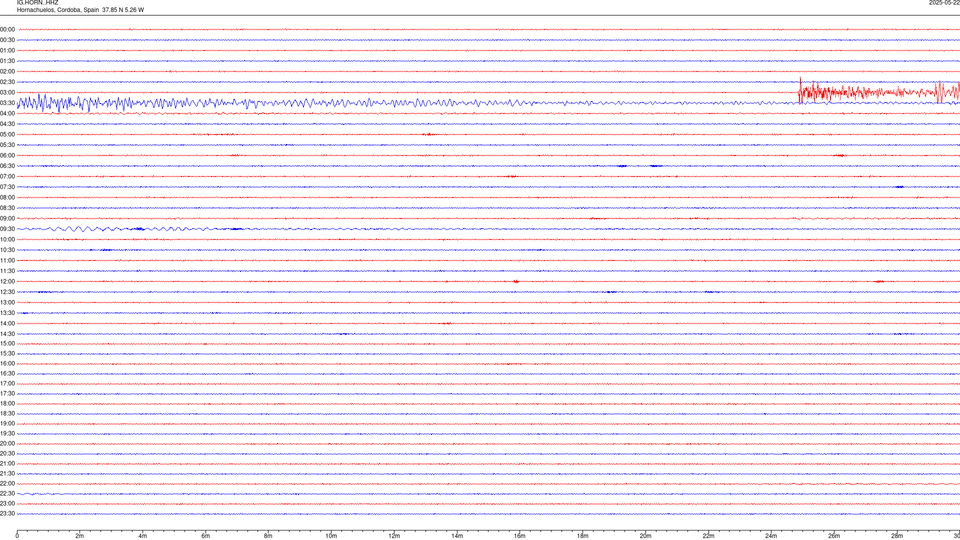This screenshot has height=540, width=960.
Task: Select the 01:30 time row label
Action: 7,61
